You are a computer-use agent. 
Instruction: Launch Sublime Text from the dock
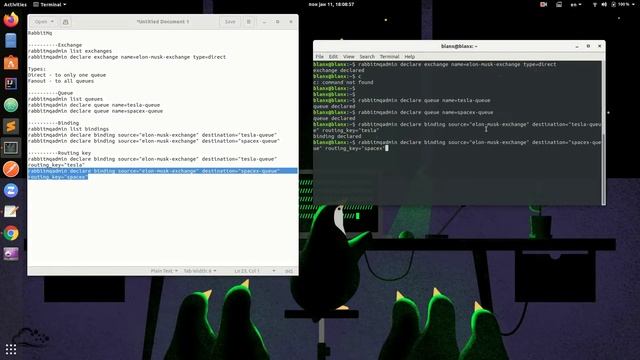[11, 127]
